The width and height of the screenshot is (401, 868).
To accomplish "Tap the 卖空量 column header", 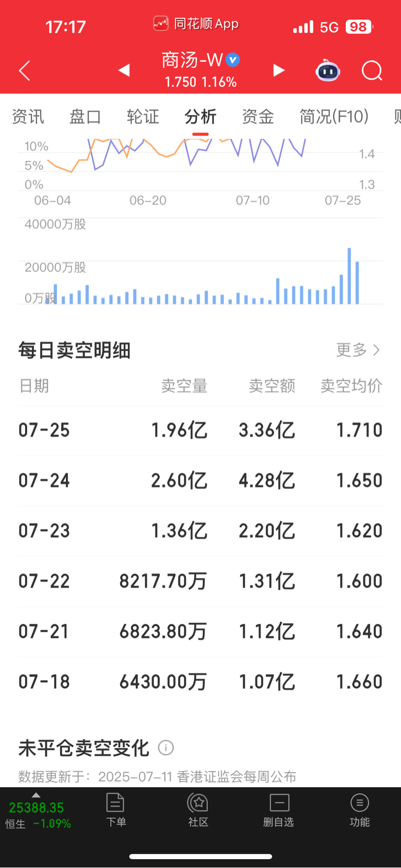I will 184,386.
